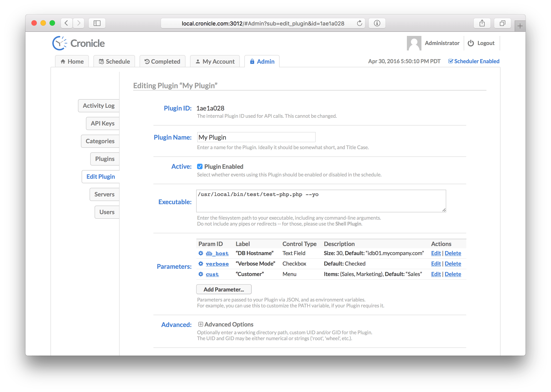
Task: Go back with Safari back arrow
Action: (67, 23)
